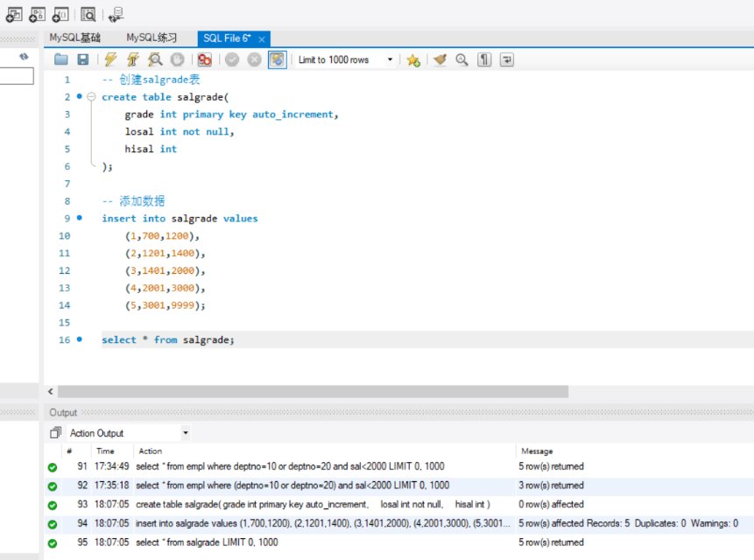Run Explain on the current statement
Image resolution: width=754 pixels, height=560 pixels.
(155, 59)
